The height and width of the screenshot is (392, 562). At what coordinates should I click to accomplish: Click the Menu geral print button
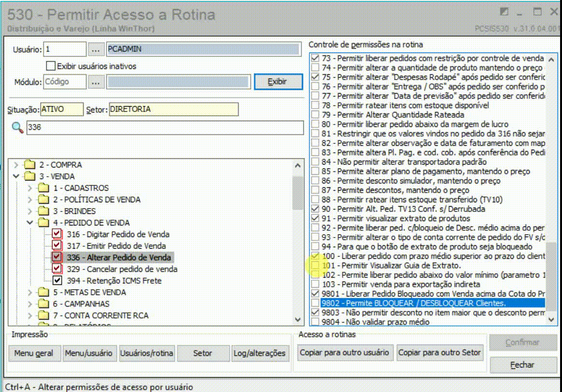point(34,353)
